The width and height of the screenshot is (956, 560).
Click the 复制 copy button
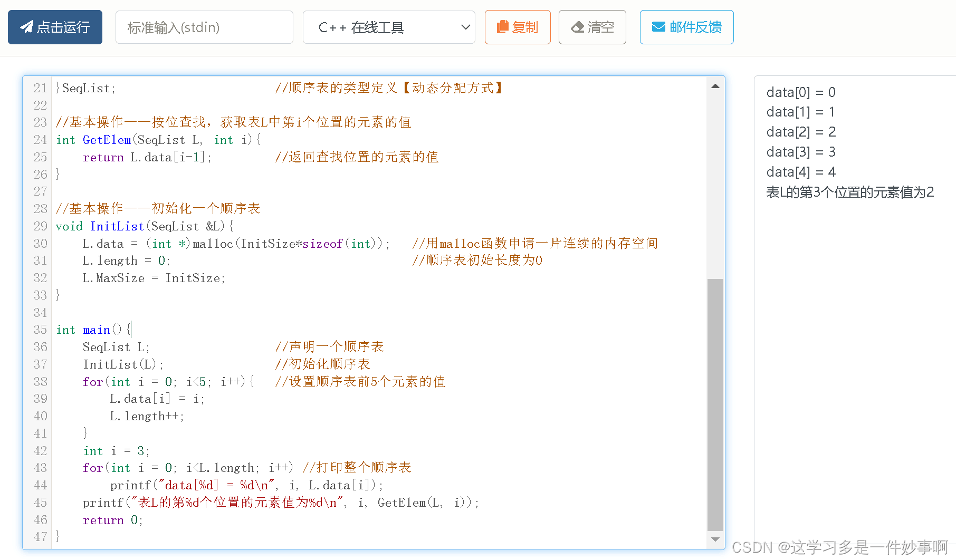tap(518, 27)
